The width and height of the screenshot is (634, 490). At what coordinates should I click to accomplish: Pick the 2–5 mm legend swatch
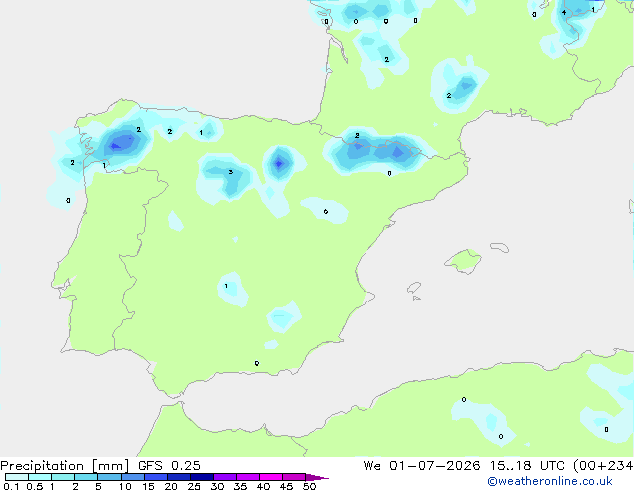pos(86,477)
